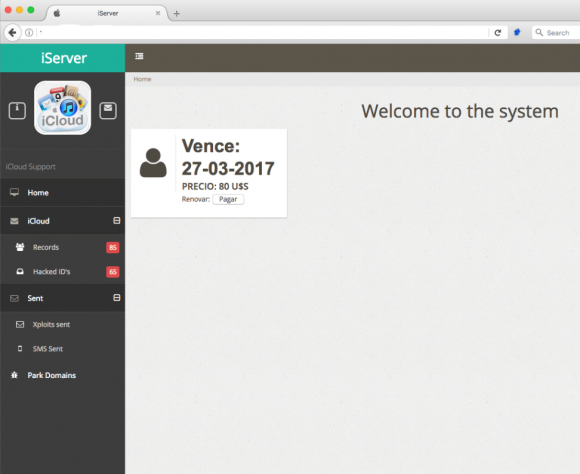Image resolution: width=580 pixels, height=474 pixels.
Task: Open Hacked ID's list
Action: [x=63, y=272]
